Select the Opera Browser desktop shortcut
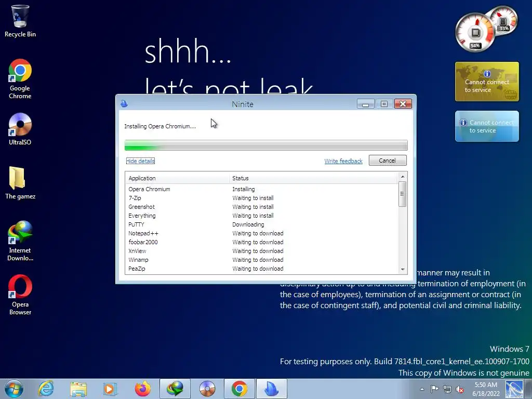Image resolution: width=532 pixels, height=399 pixels. click(20, 295)
